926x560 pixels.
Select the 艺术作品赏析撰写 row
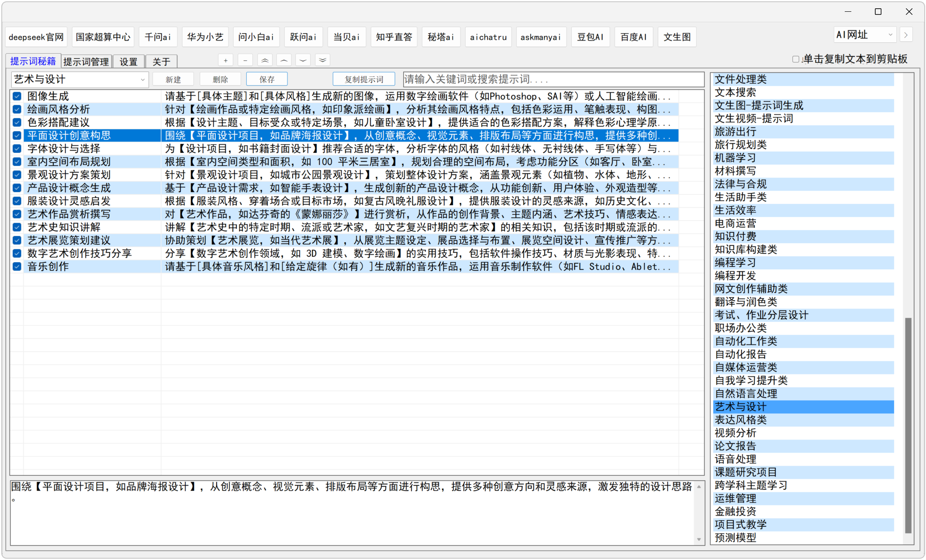(x=345, y=214)
